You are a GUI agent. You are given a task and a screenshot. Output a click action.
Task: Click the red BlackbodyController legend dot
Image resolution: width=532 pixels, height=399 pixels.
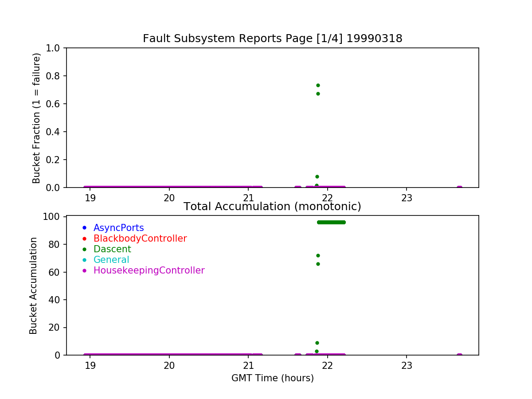click(84, 239)
